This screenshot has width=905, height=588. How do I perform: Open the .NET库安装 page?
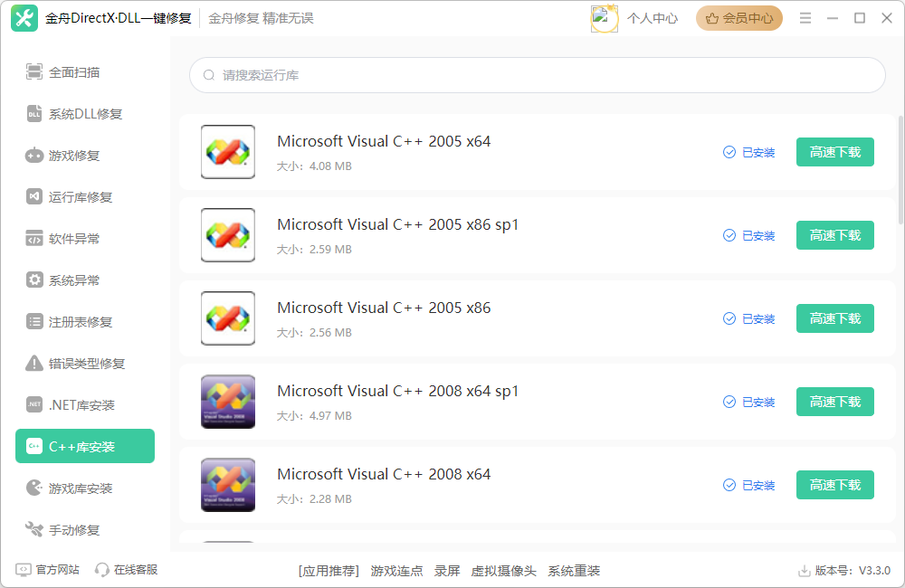pos(81,405)
